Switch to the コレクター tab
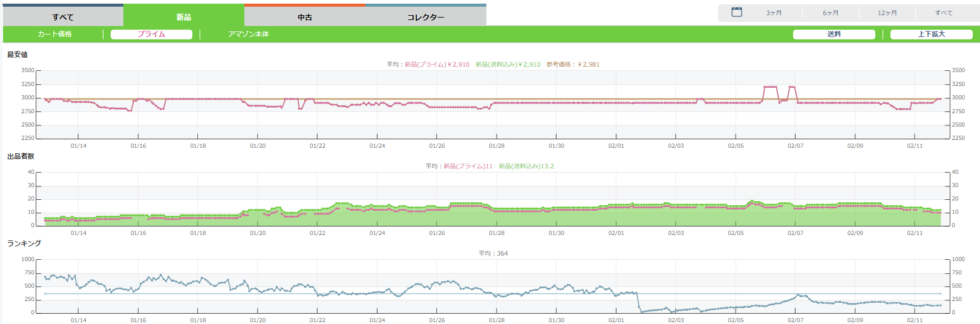This screenshot has width=980, height=324. click(425, 17)
